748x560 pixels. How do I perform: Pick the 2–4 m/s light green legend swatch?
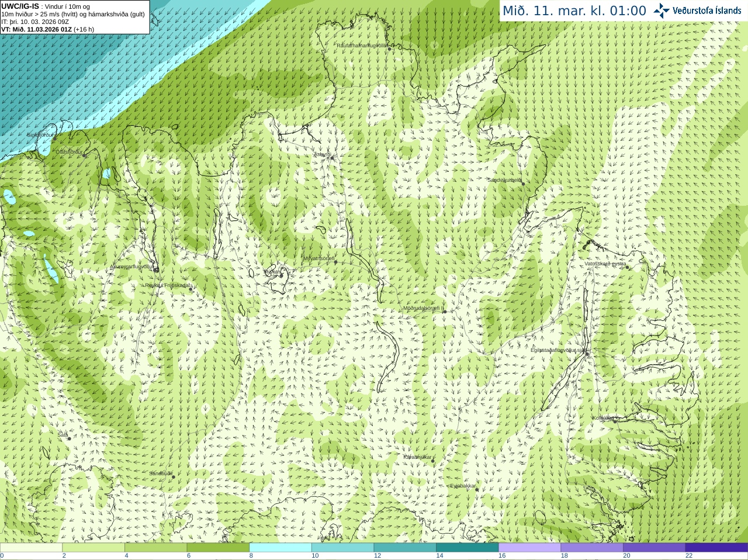(93, 548)
